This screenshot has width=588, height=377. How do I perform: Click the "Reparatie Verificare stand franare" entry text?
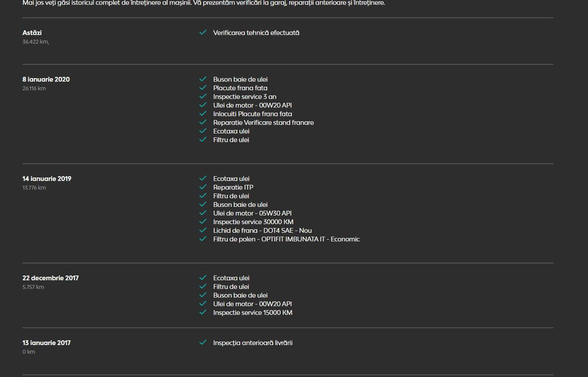pos(263,123)
